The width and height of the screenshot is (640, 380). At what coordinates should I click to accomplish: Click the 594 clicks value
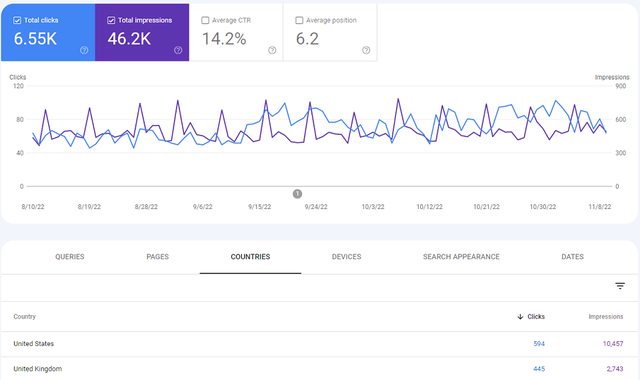[539, 344]
